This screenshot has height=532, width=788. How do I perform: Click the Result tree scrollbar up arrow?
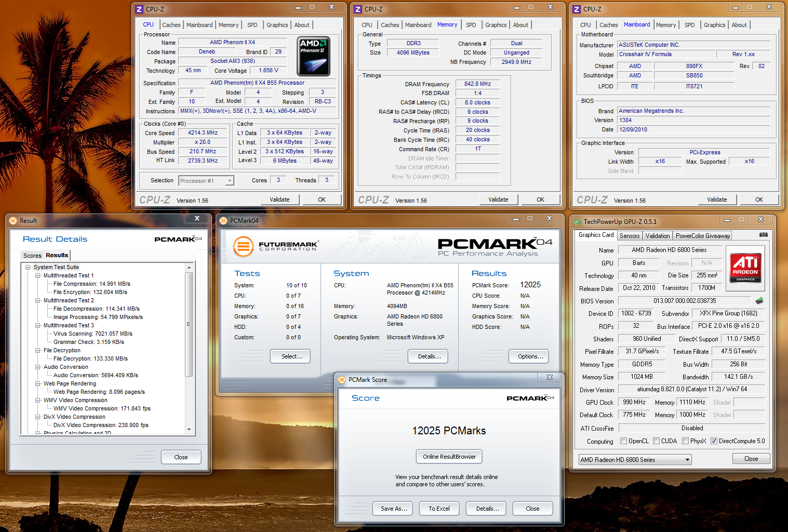[189, 268]
